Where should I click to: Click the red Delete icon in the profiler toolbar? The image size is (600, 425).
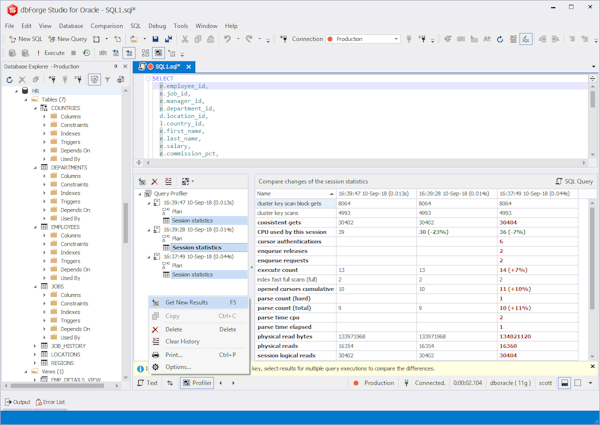coord(155,181)
